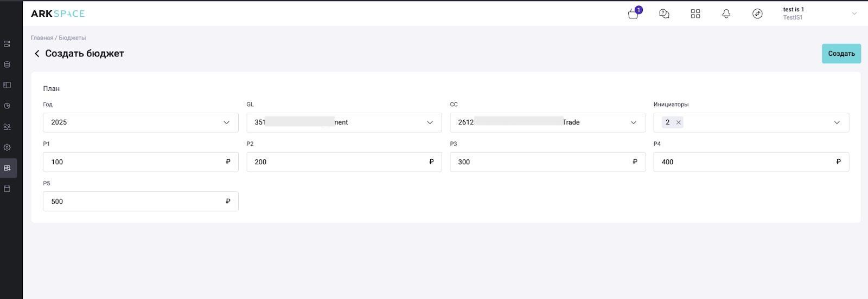868x299 pixels.
Task: Go back using the arrow beside Создать бюджет
Action: pyautogui.click(x=37, y=54)
